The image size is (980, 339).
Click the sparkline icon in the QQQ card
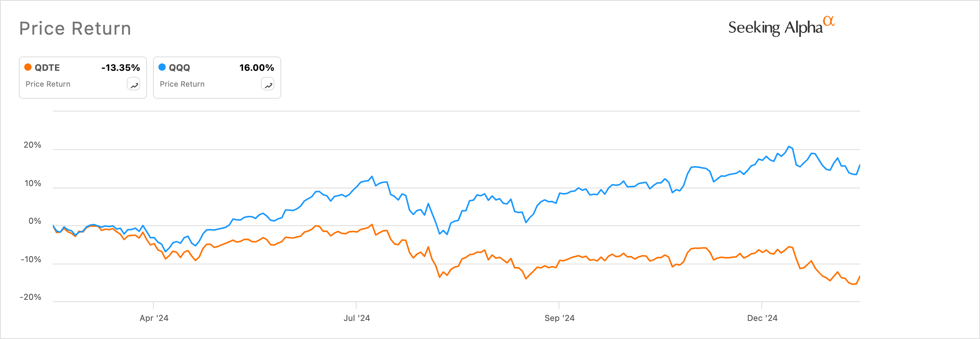tap(268, 84)
